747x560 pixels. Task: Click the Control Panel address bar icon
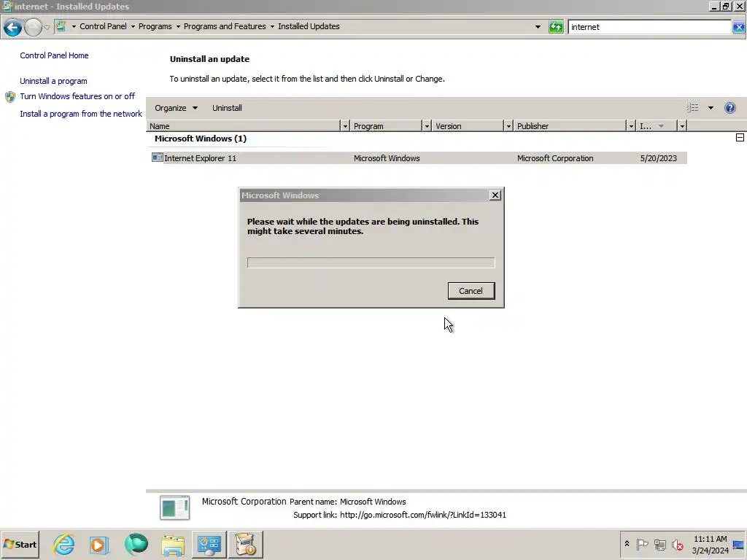point(61,26)
